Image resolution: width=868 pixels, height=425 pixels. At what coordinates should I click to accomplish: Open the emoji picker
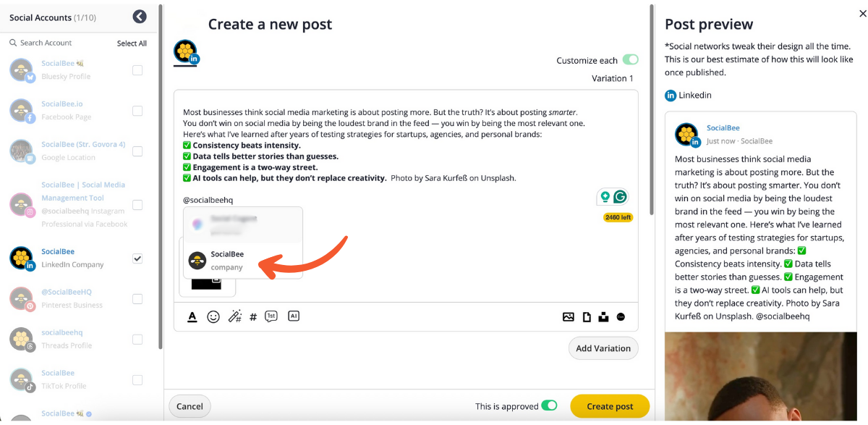pos(213,317)
